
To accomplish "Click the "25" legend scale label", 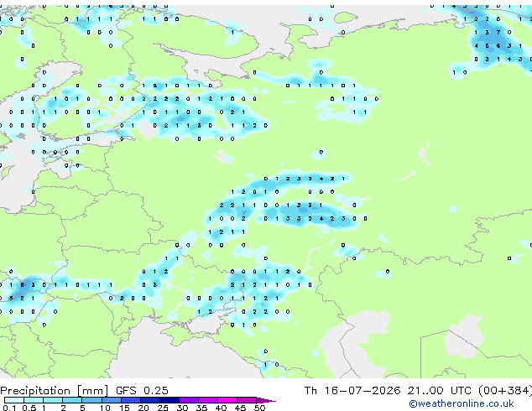I will [163, 408].
